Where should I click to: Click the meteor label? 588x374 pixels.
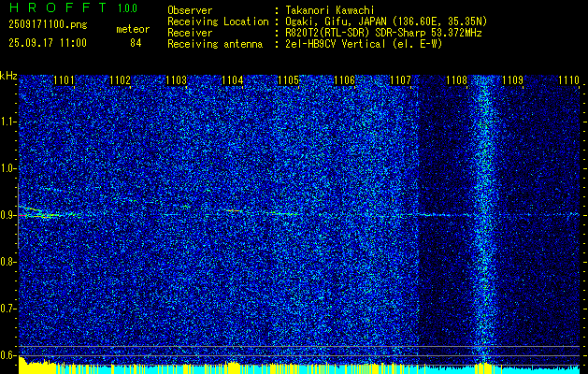(133, 29)
